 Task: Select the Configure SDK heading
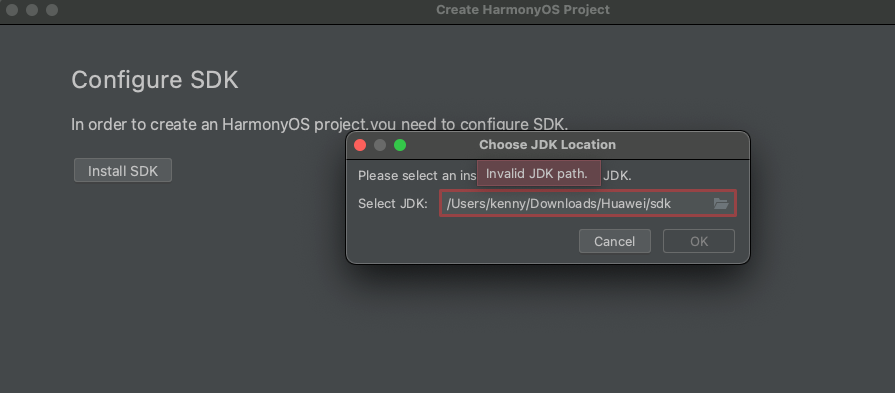(155, 80)
